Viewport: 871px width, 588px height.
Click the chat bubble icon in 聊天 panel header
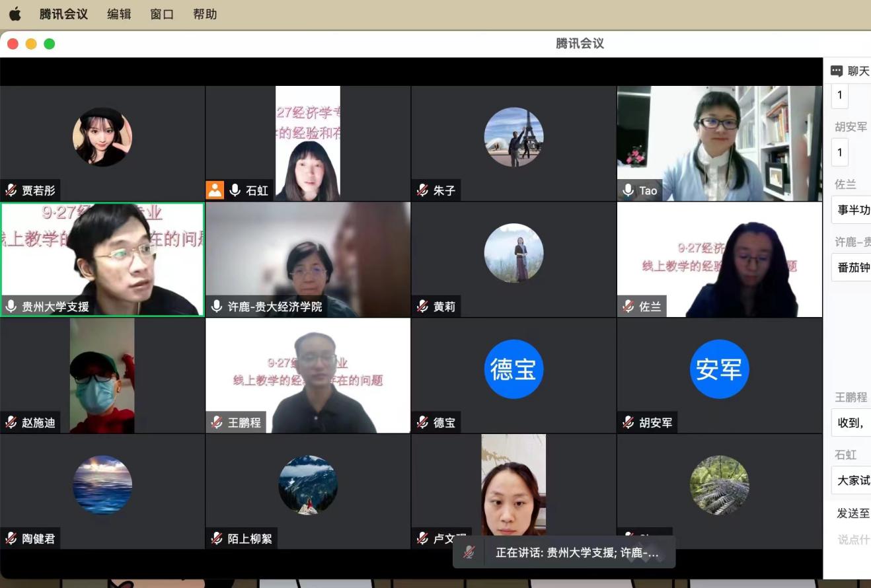[837, 71]
